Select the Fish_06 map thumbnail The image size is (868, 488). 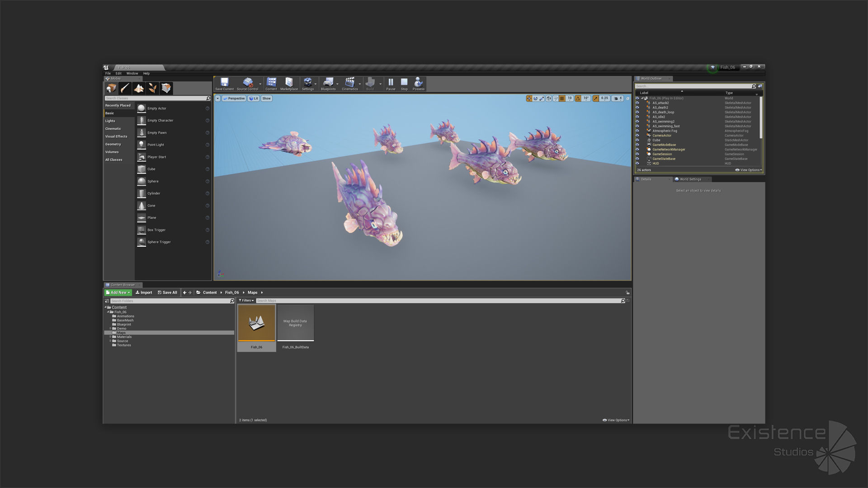point(256,323)
